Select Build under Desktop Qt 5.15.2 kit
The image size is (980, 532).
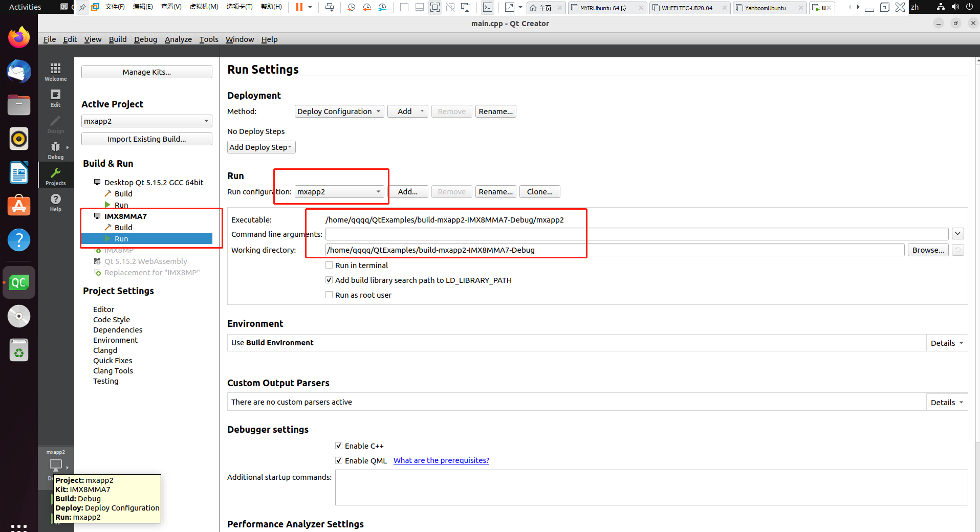(123, 194)
